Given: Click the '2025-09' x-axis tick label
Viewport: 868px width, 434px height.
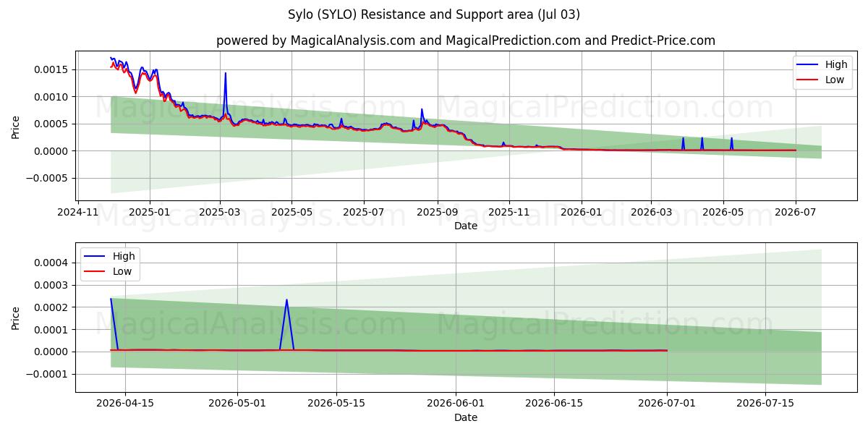Looking at the screenshot, I should click(x=437, y=212).
